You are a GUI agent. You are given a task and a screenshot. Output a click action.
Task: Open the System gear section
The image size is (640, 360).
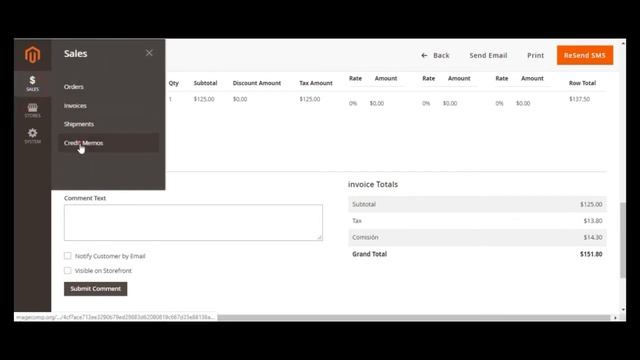pos(32,136)
